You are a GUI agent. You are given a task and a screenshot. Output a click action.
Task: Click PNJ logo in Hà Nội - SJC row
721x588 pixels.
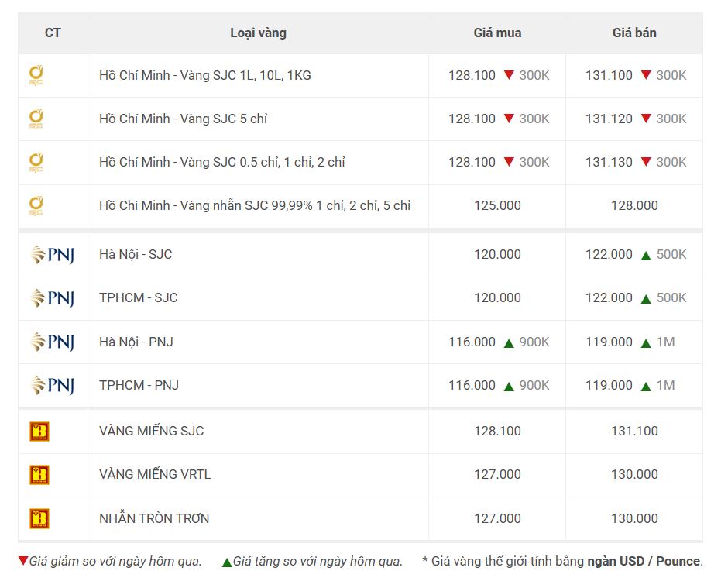tap(53, 255)
